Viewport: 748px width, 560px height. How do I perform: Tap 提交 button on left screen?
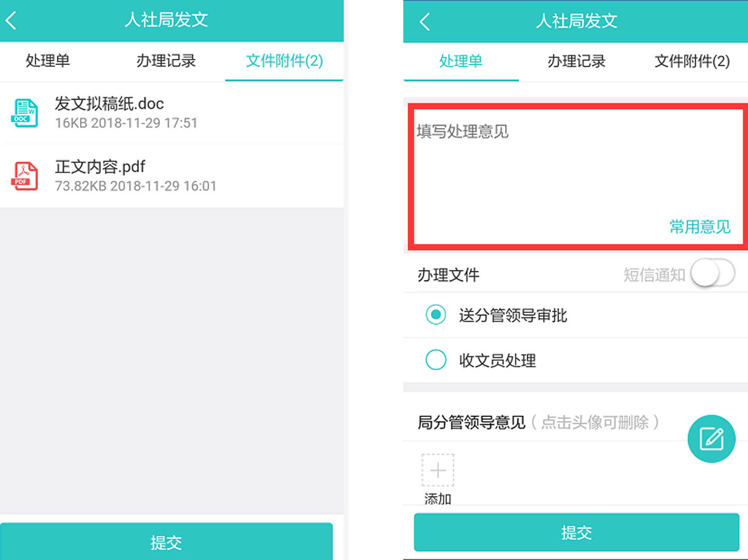pyautogui.click(x=166, y=542)
